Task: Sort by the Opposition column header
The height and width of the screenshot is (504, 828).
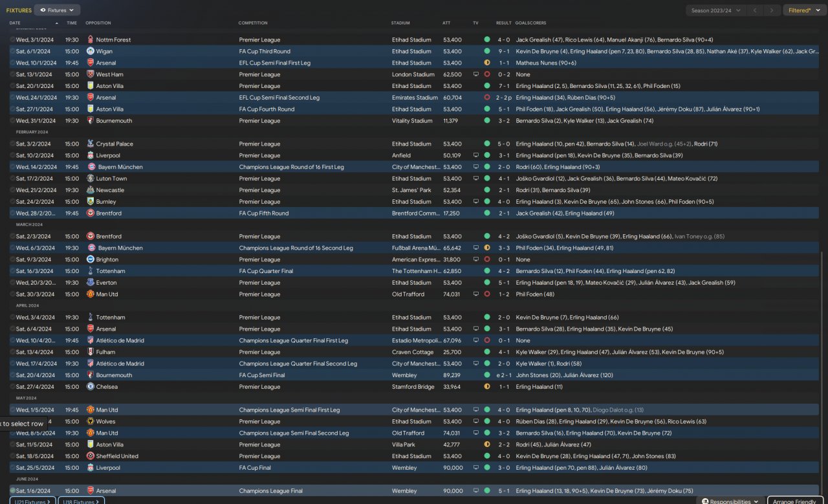Action: point(98,23)
